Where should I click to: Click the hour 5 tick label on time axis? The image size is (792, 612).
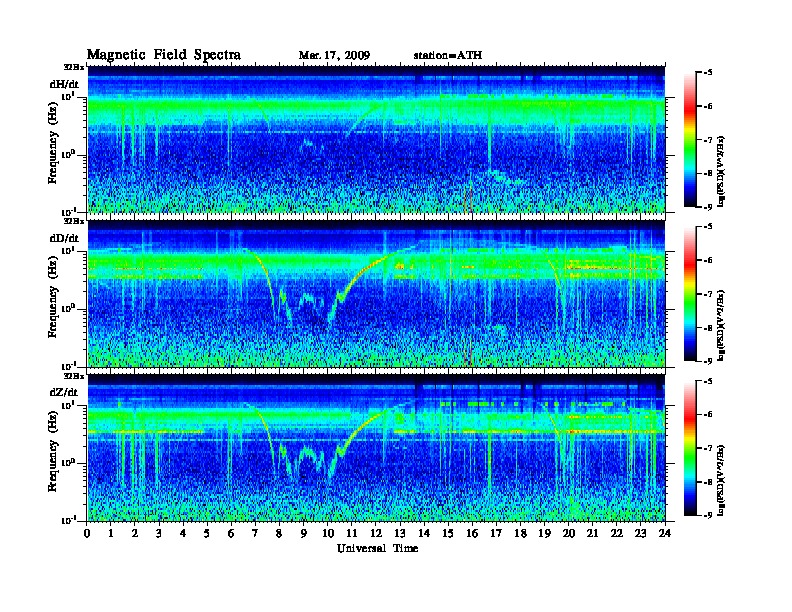click(207, 533)
